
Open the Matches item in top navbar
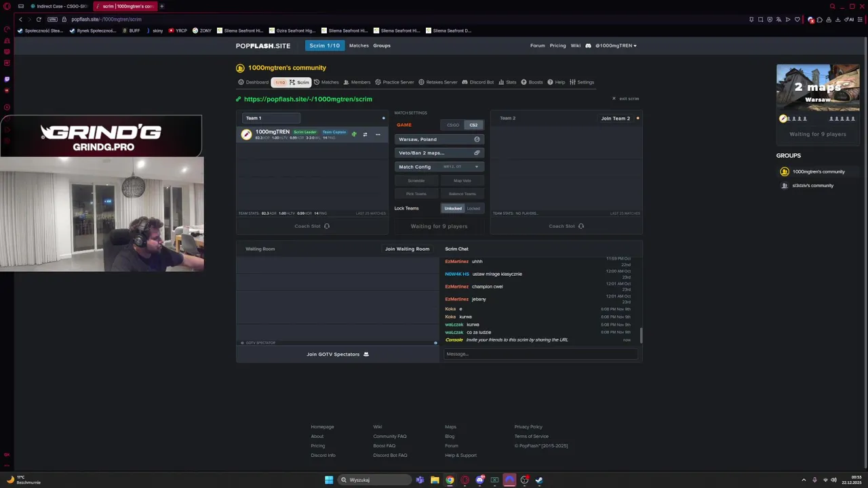[359, 45]
